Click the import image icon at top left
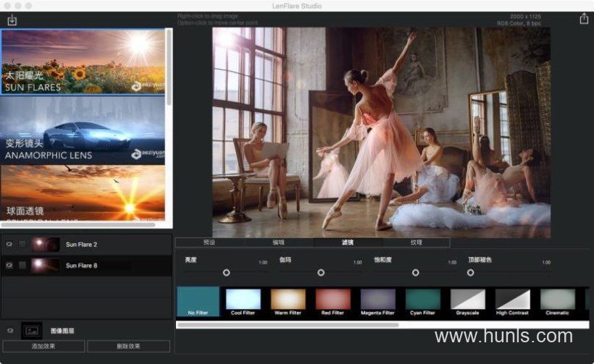This screenshot has height=364, width=594. 12,20
